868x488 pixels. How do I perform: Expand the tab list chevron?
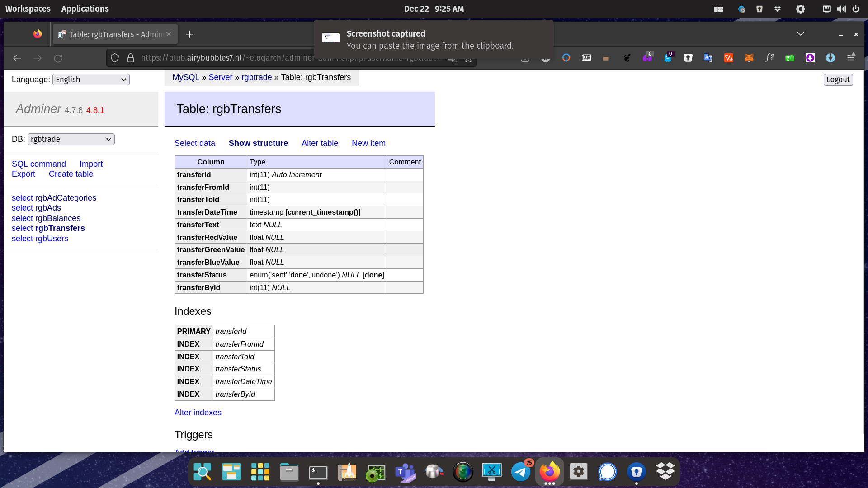click(x=801, y=34)
